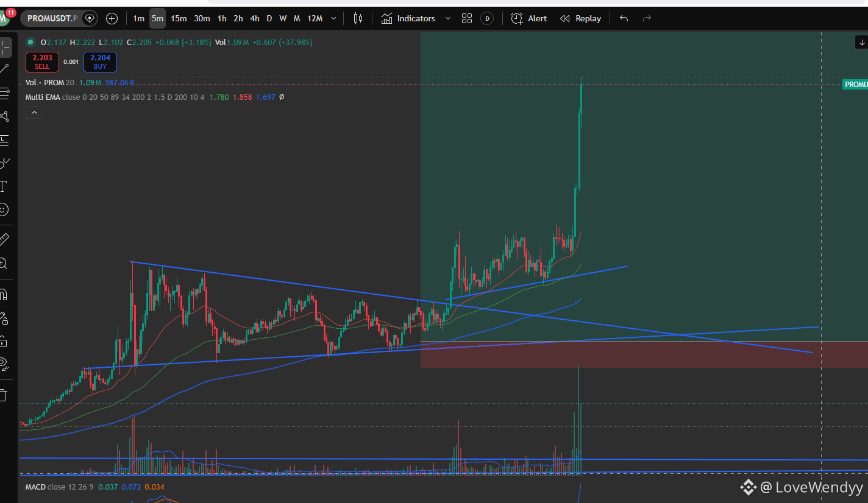Screen dimensions: 868x503
Task: Delete drawings with the trash icon
Action: pos(3,395)
